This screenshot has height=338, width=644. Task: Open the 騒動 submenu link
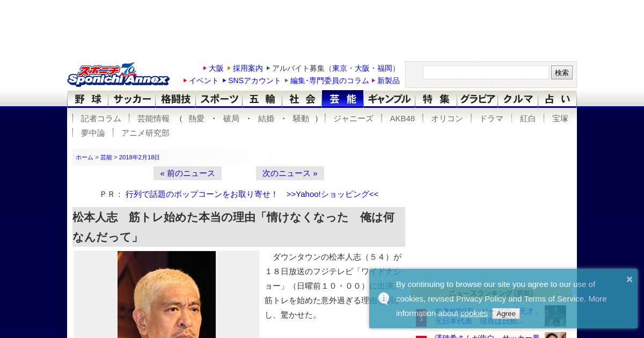[x=301, y=119]
